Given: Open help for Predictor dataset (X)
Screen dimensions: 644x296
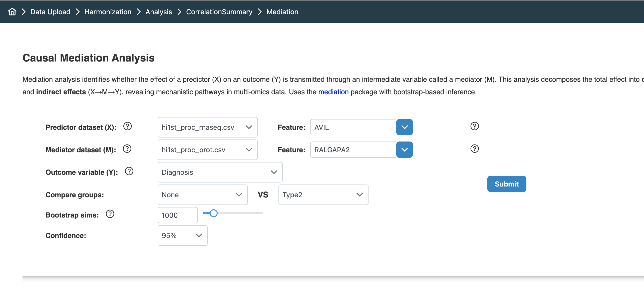Looking at the screenshot, I should click(x=127, y=126).
